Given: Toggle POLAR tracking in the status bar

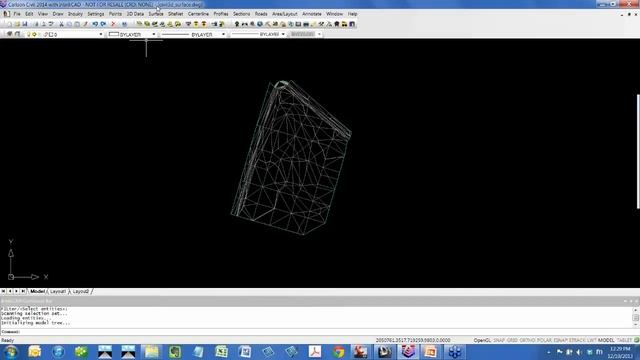Looking at the screenshot, I should [x=544, y=340].
